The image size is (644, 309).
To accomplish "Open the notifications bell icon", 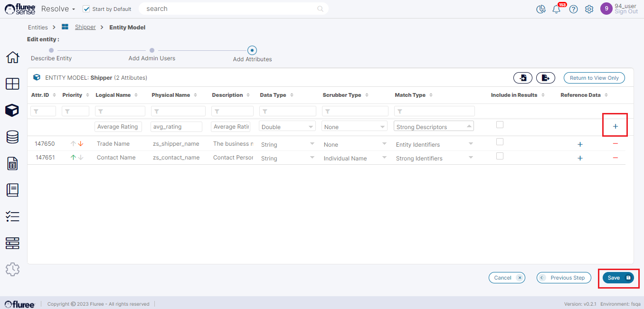I will [x=557, y=9].
